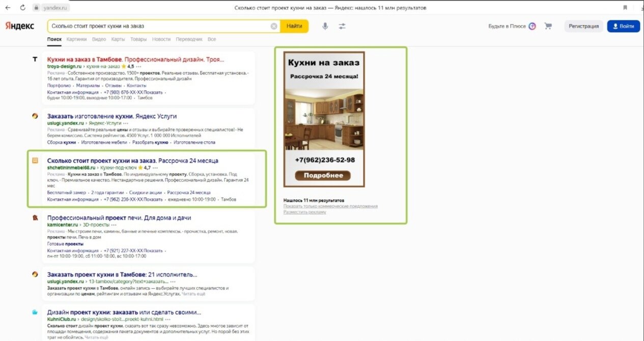Click the Контактная информация link under kamicenter.ru

[x=73, y=251]
